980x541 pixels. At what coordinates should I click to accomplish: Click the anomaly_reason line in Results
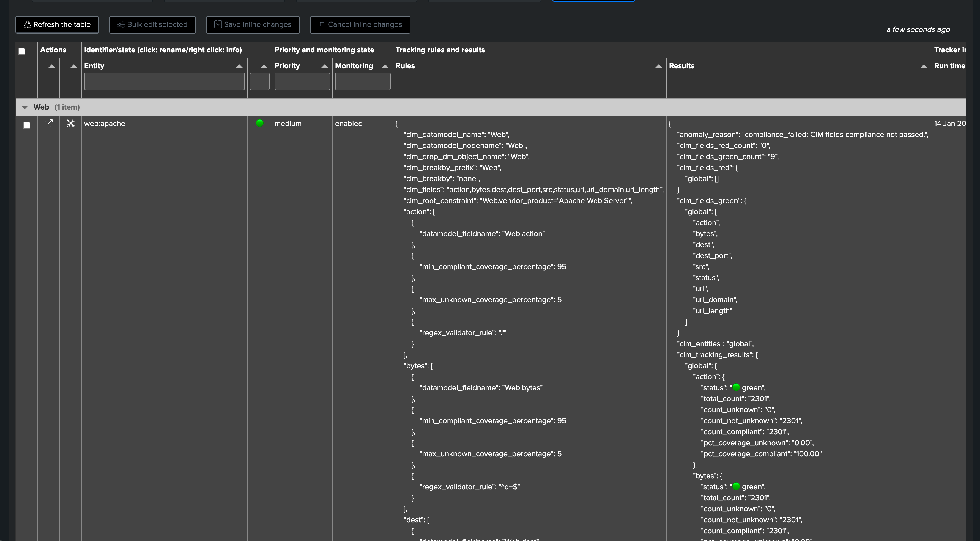click(803, 135)
